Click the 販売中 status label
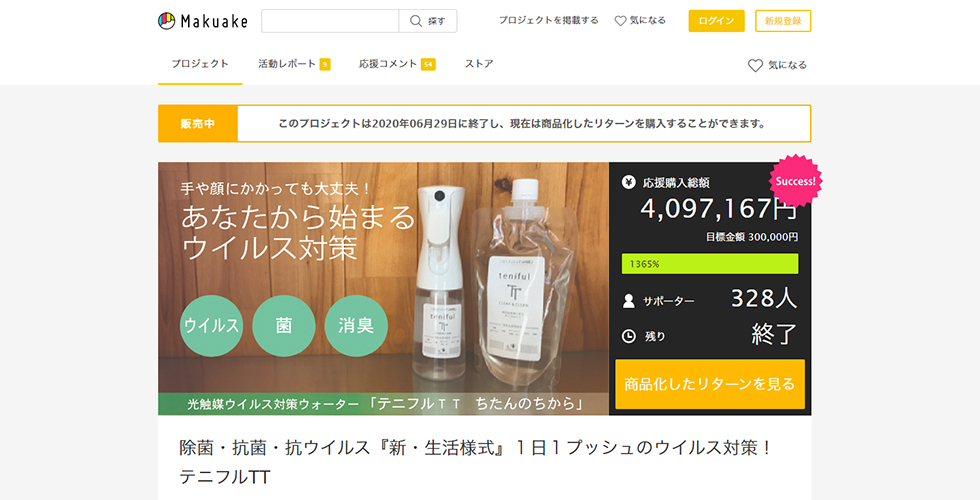This screenshot has width=980, height=500. tap(198, 124)
